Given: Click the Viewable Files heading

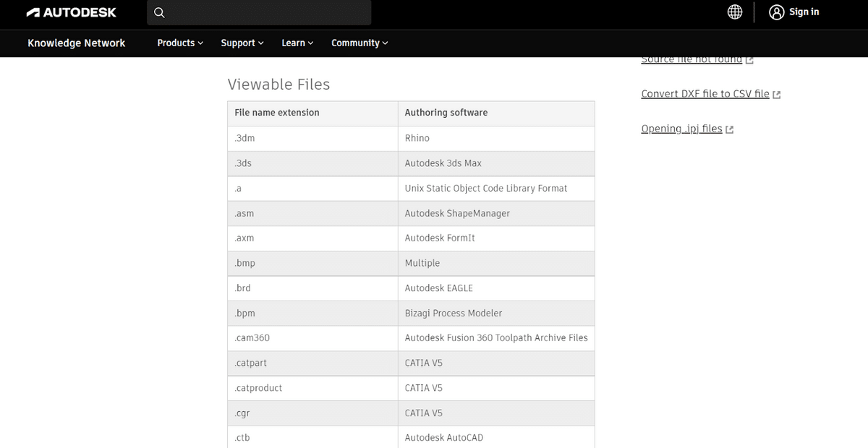Looking at the screenshot, I should [x=278, y=85].
